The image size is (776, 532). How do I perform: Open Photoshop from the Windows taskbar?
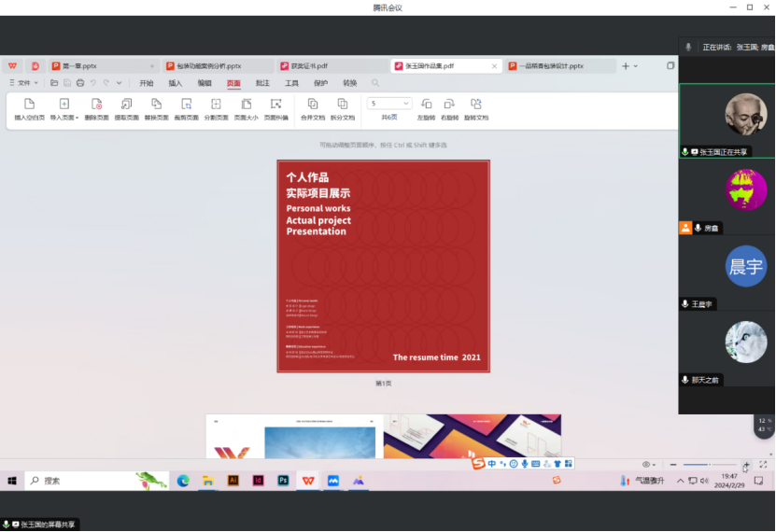pyautogui.click(x=283, y=481)
